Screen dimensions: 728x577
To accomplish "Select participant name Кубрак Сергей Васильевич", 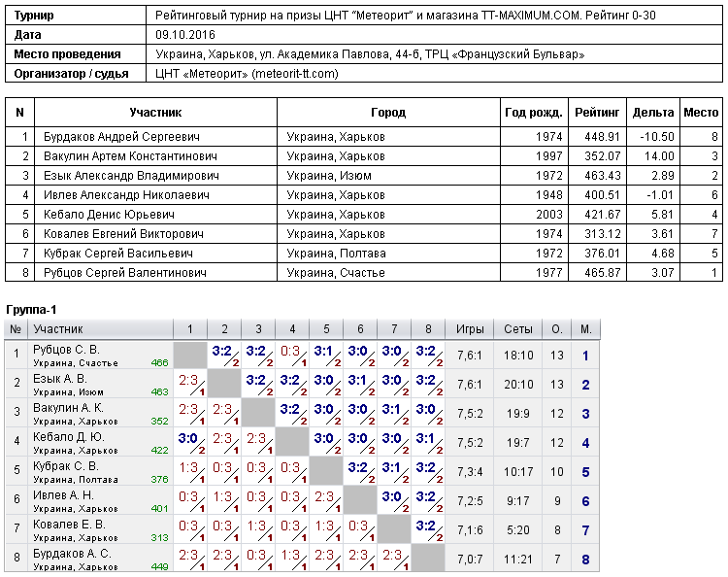I will [x=117, y=254].
